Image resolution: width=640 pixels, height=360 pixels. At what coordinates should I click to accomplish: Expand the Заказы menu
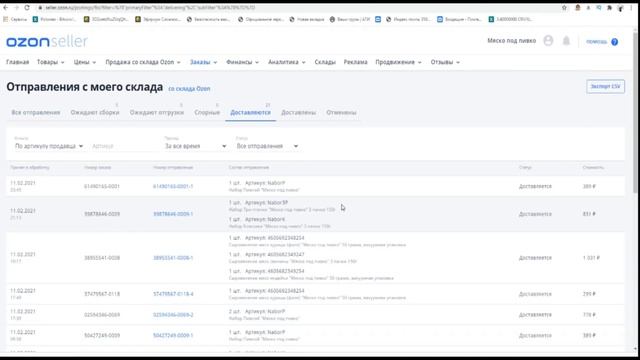pyautogui.click(x=203, y=62)
